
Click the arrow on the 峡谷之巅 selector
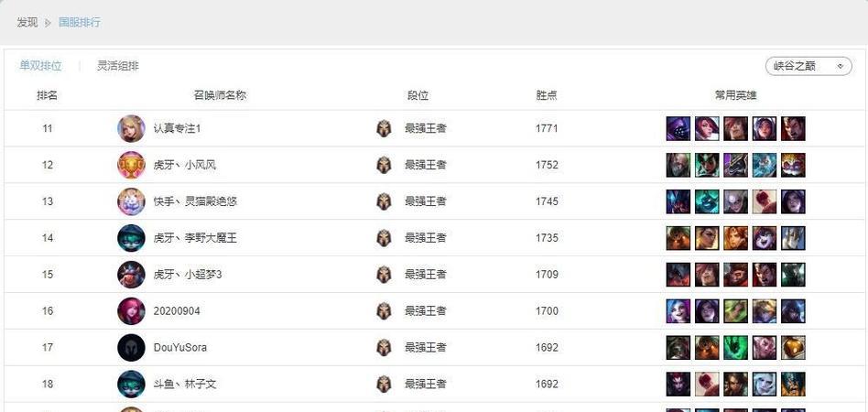coord(841,67)
